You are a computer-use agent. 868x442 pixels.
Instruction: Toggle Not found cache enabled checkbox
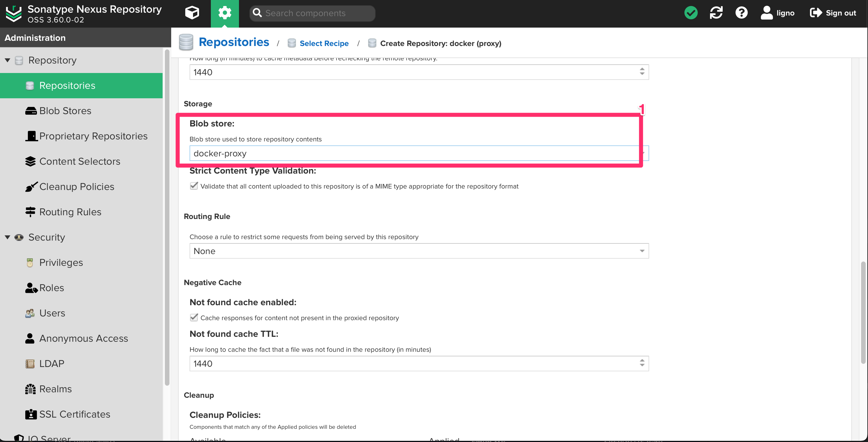pyautogui.click(x=194, y=317)
